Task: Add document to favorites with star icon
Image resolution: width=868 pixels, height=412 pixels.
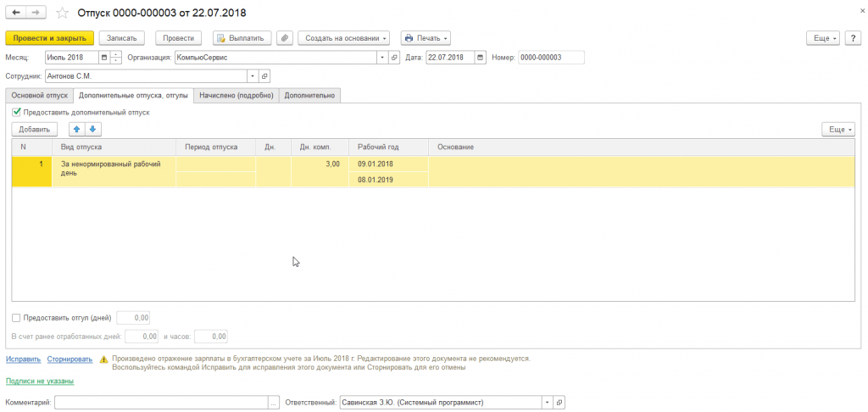Action: pyautogui.click(x=63, y=12)
